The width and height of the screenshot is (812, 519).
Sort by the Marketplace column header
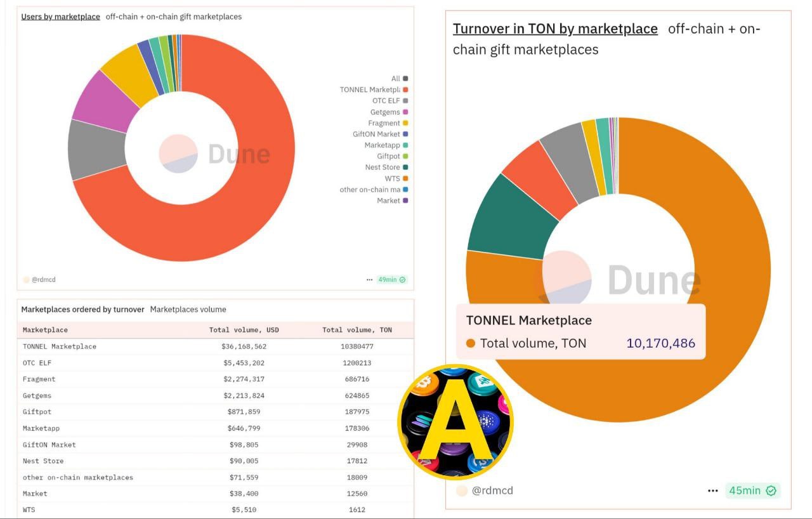click(45, 330)
